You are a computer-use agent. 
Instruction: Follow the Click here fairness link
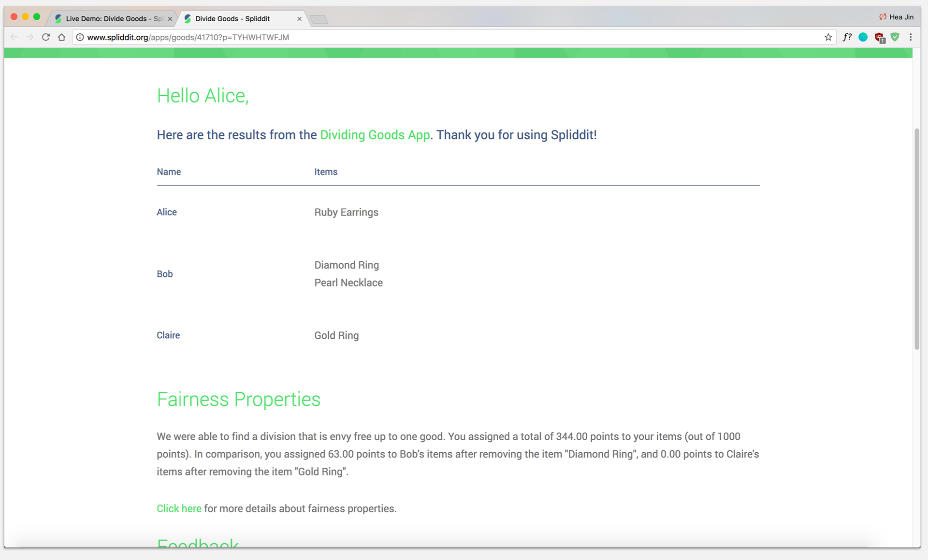(179, 508)
